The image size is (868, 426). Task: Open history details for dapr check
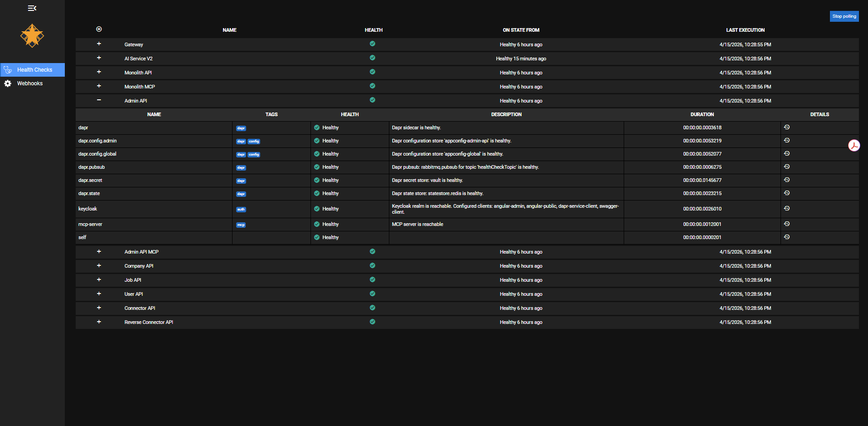787,127
